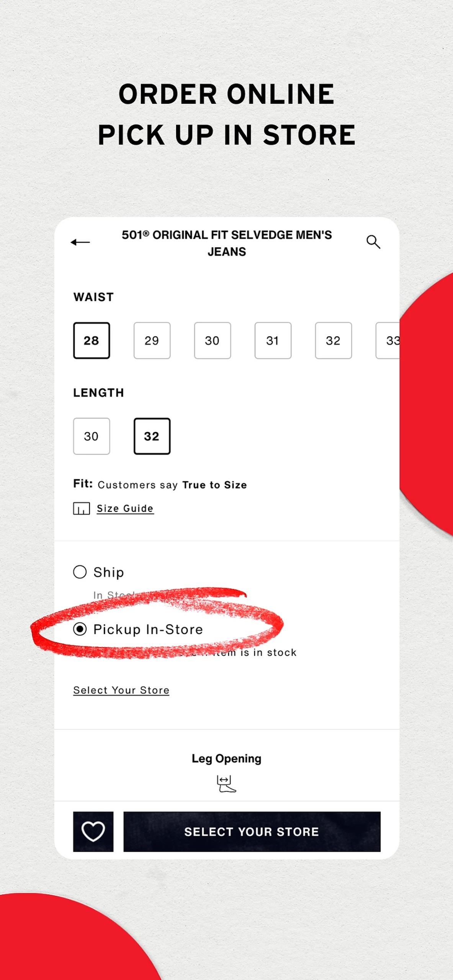The image size is (453, 980).
Task: Click the 501 Original Fit product title
Action: (227, 243)
